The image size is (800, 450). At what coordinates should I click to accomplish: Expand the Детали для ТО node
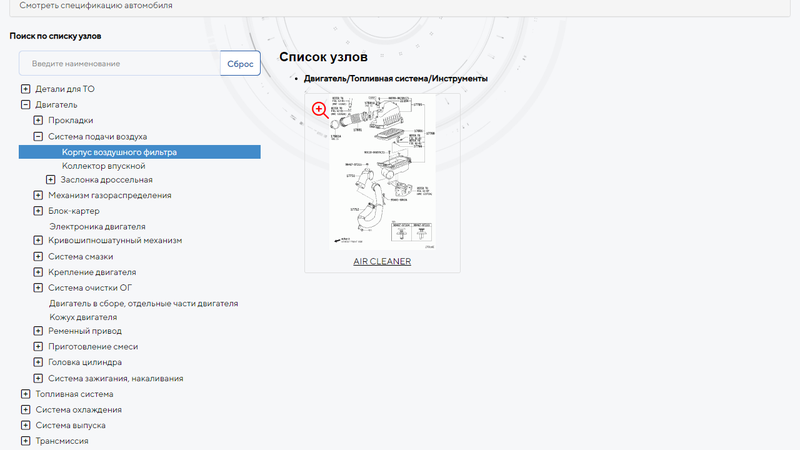point(25,89)
